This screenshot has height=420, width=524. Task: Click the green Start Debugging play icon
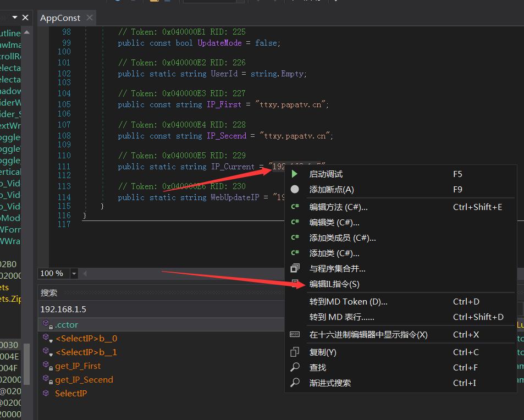click(295, 174)
